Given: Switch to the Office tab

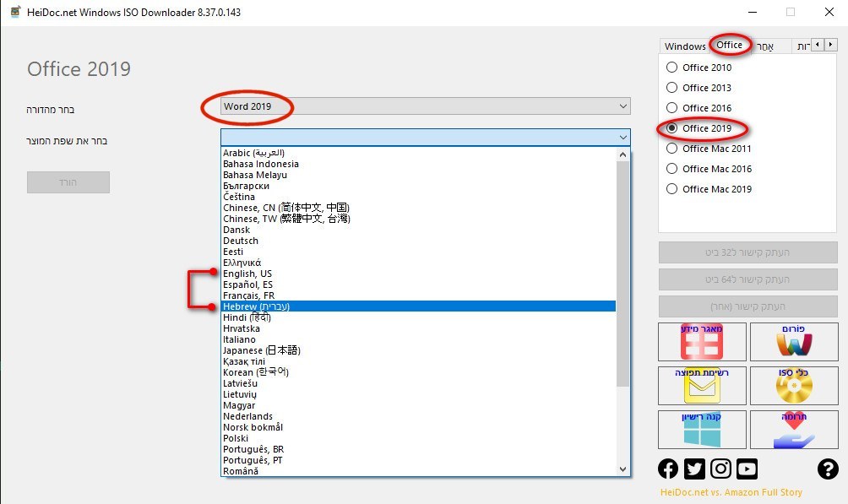Looking at the screenshot, I should click(x=729, y=46).
